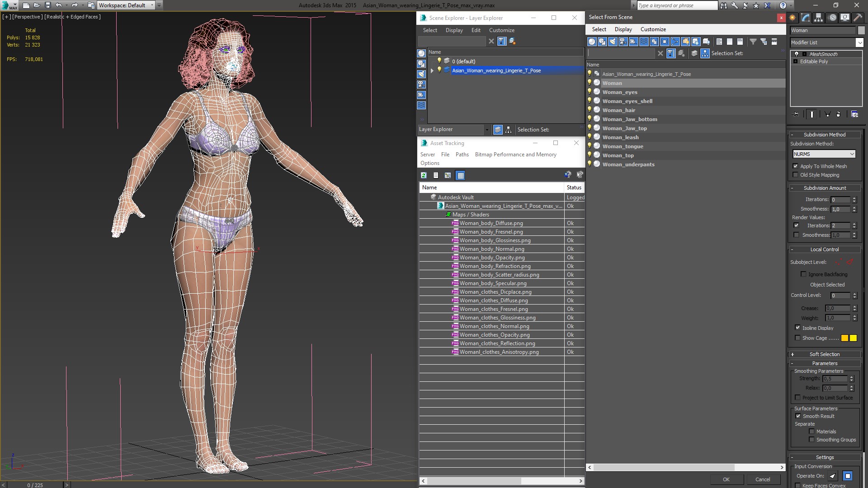Open Subdivision Method NURMS dropdown
Screen dimensions: 868x488
824,154
